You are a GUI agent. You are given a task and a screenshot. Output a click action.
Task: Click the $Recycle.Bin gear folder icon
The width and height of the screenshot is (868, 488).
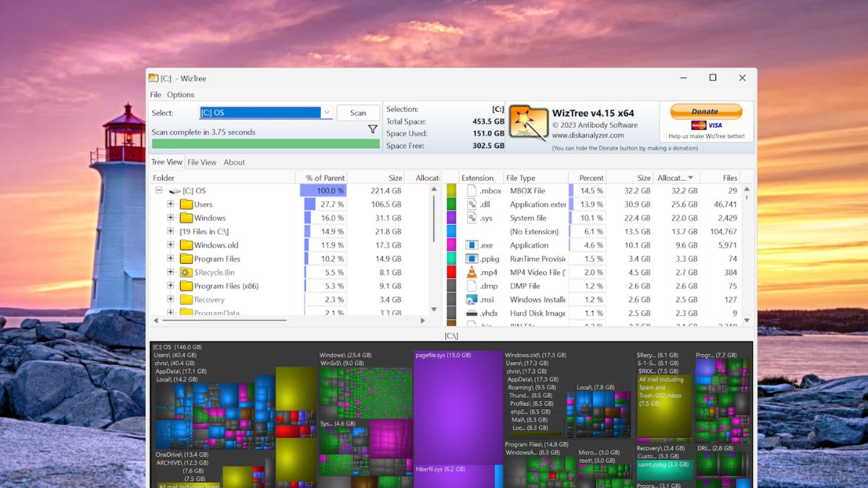point(186,273)
